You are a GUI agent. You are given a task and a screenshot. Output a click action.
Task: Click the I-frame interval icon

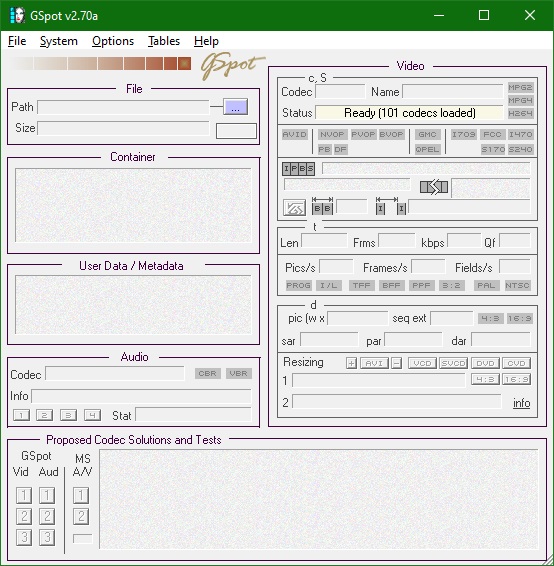pyautogui.click(x=391, y=206)
